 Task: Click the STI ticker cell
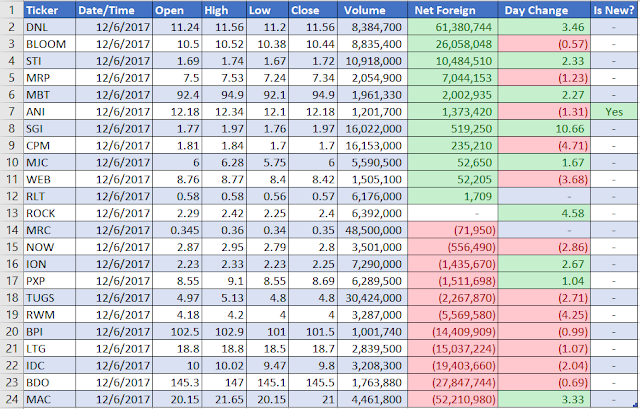click(x=49, y=61)
